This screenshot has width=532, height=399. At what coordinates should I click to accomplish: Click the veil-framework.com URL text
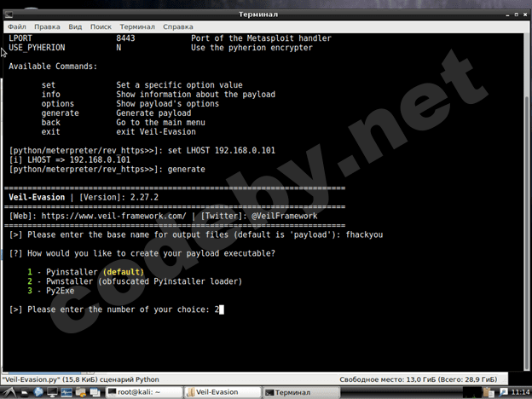click(113, 217)
